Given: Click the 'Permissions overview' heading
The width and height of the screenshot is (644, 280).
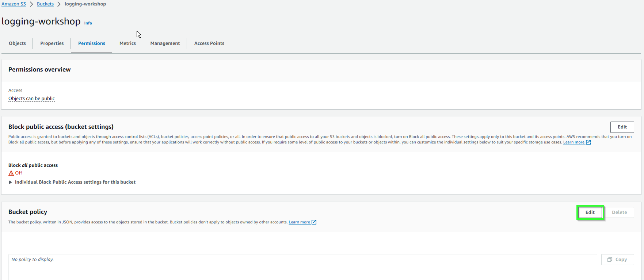Looking at the screenshot, I should coord(39,70).
